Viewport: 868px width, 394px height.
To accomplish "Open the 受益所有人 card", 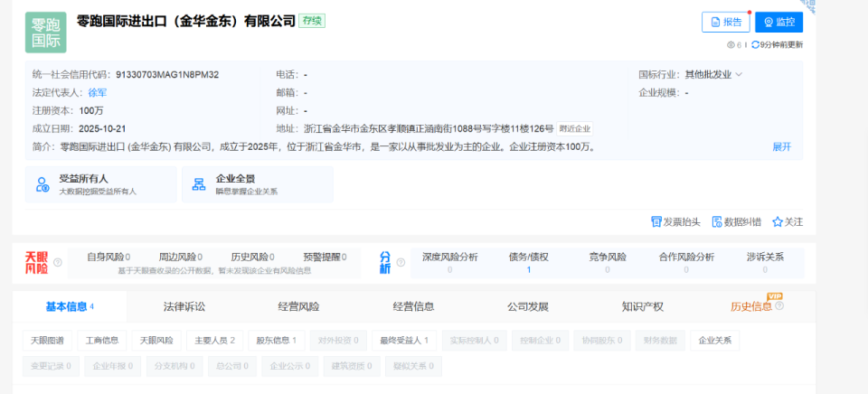I will pyautogui.click(x=100, y=184).
